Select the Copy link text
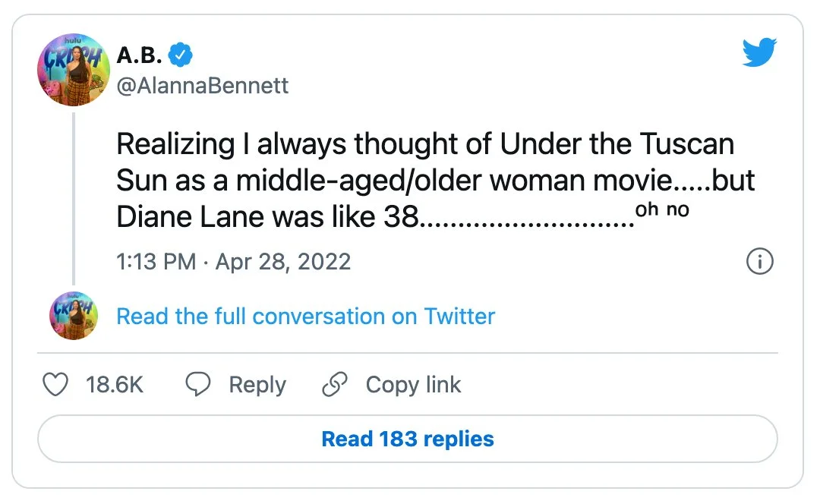Image resolution: width=820 pixels, height=504 pixels. point(413,385)
